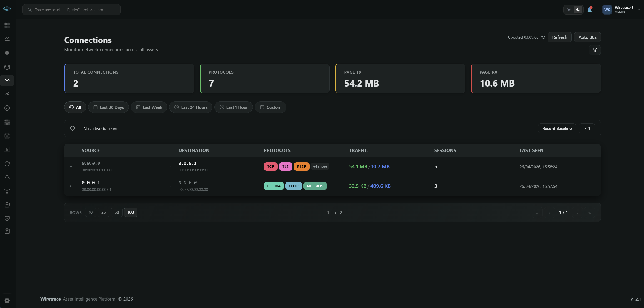This screenshot has width=644, height=308.
Task: Set rows per page to 10
Action: click(x=90, y=212)
